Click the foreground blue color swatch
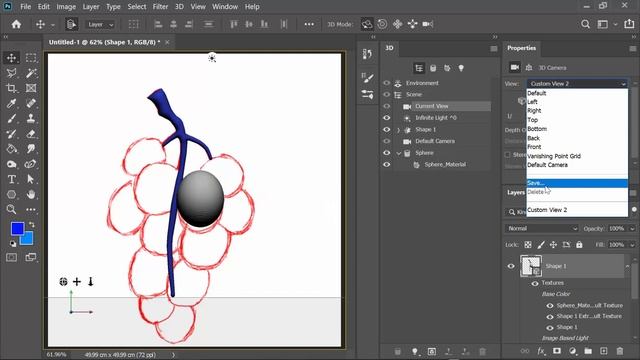This screenshot has width=640, height=360. (17, 228)
